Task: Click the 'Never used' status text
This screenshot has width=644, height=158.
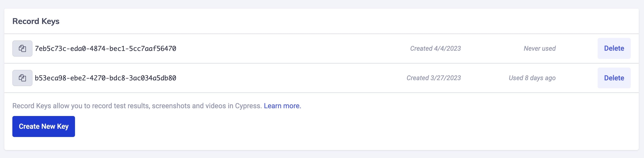Action: click(539, 48)
